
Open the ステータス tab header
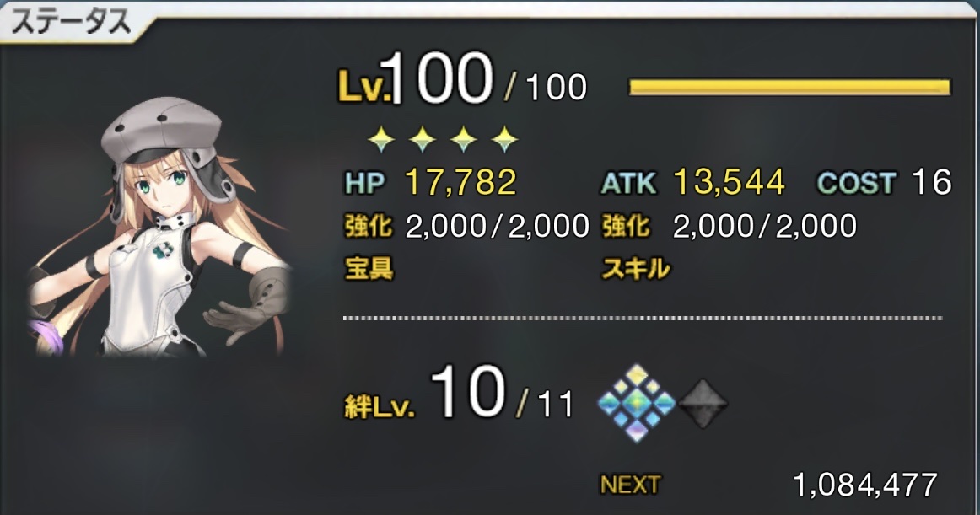tap(72, 22)
